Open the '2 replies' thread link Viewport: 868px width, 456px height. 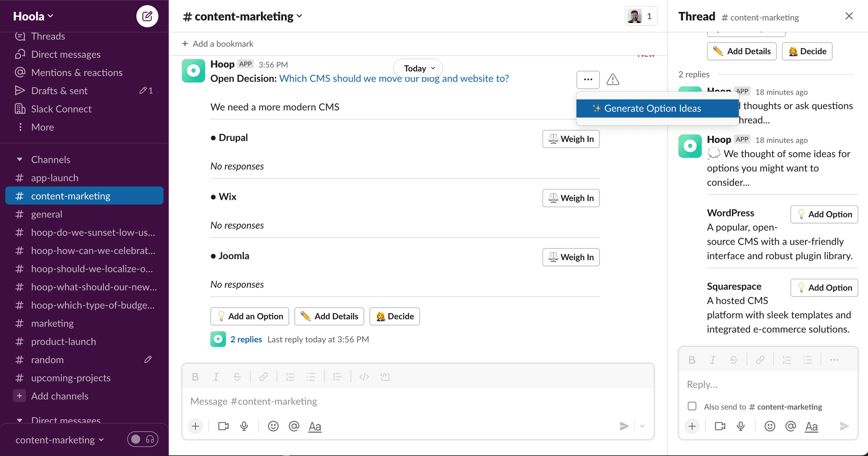click(246, 339)
